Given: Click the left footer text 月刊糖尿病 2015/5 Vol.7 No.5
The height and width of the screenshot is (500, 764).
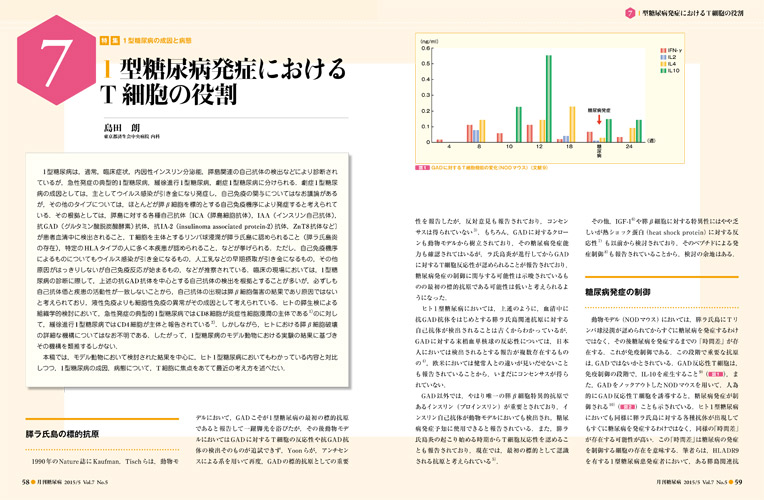Looking at the screenshot, I should pyautogui.click(x=72, y=482).
